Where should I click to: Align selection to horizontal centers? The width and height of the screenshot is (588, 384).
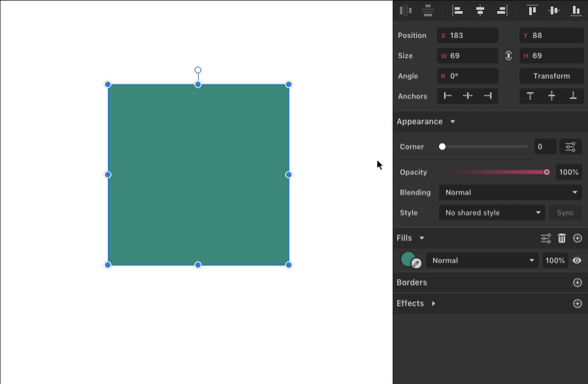point(480,10)
